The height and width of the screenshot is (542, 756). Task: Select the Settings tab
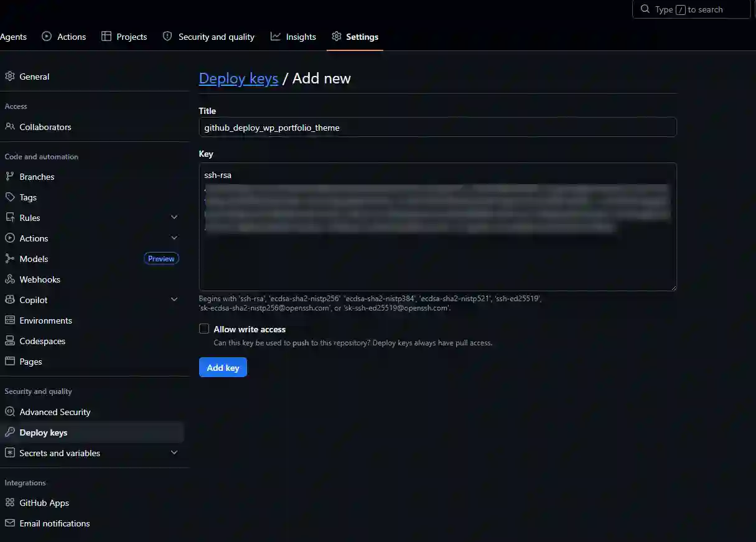click(x=355, y=37)
